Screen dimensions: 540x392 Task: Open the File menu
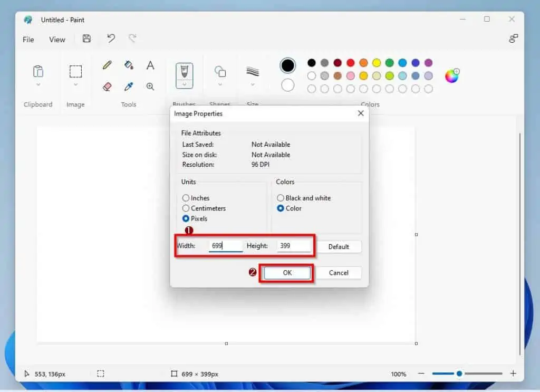click(28, 40)
